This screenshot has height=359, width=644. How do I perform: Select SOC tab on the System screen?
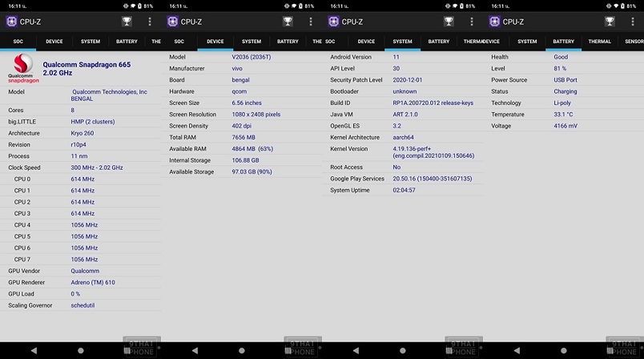[330, 42]
